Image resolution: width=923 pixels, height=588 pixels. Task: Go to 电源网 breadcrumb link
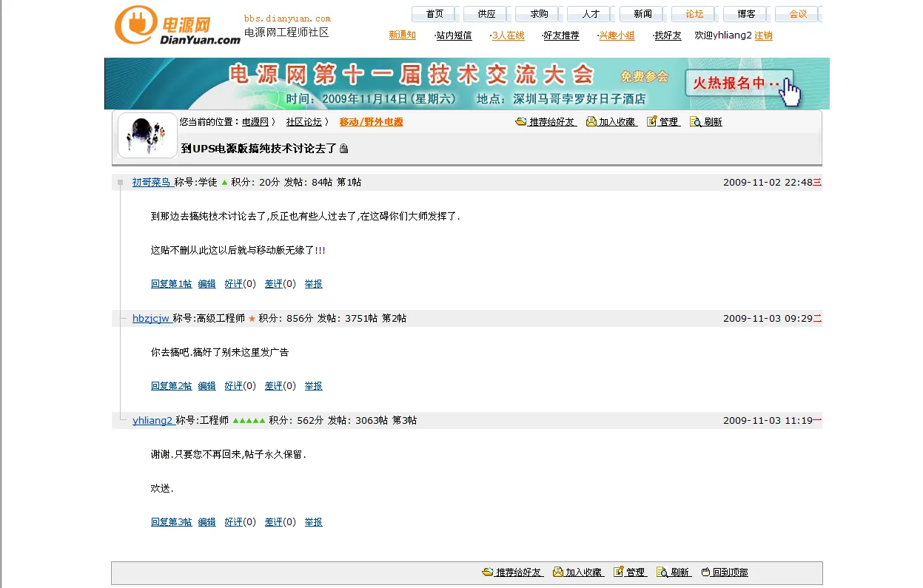[x=255, y=122]
